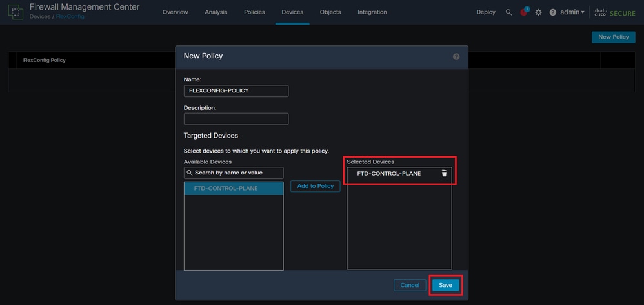
Task: Open the Overview menu
Action: (x=175, y=12)
